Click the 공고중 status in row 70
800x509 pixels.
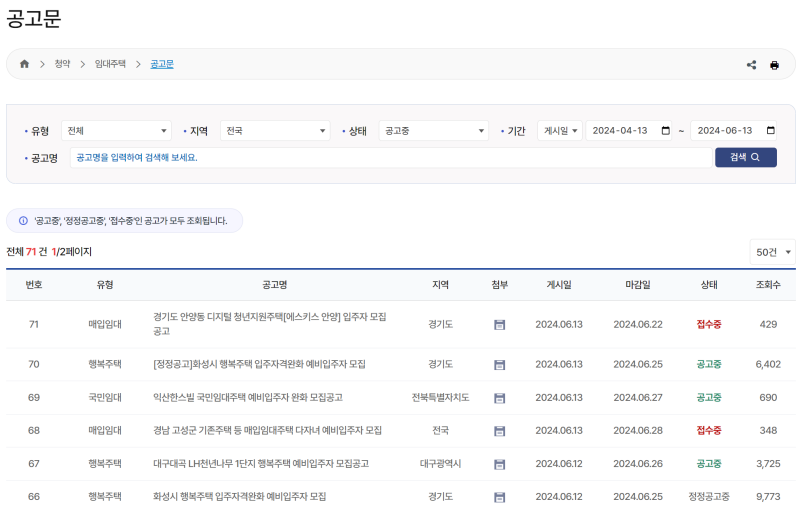(x=709, y=364)
